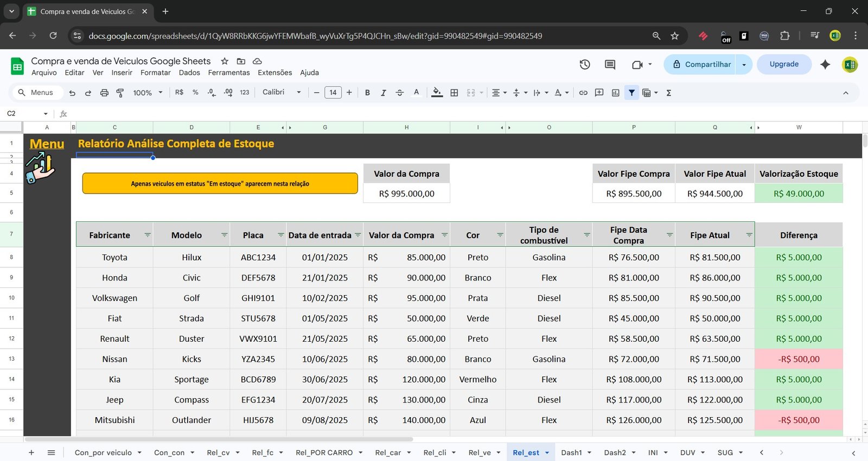Open the Calibri font dropdown
This screenshot has height=461, width=868.
(281, 93)
